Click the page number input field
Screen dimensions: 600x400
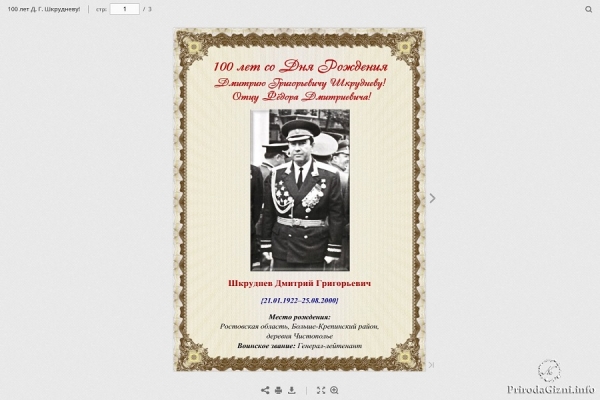pos(125,9)
